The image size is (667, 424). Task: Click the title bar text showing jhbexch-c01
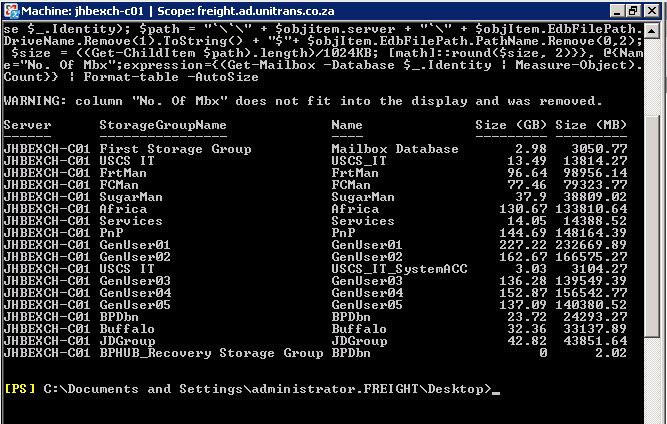click(82, 11)
